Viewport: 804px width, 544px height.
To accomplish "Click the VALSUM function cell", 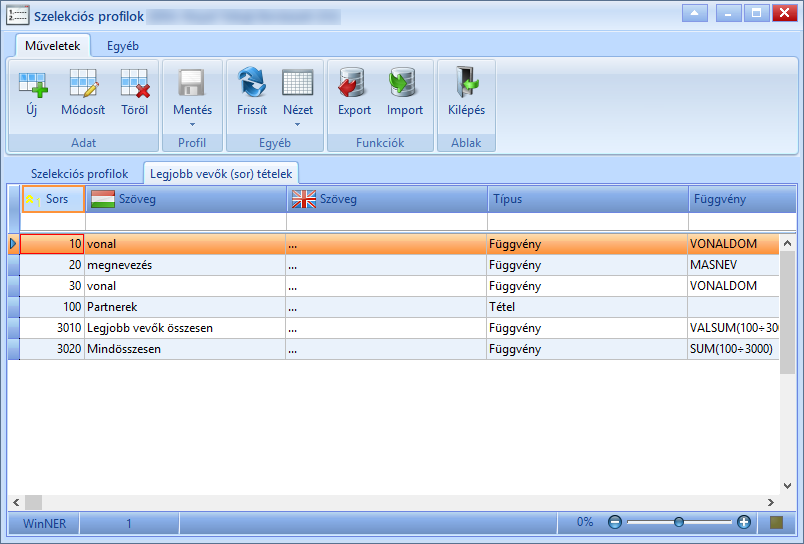I will coord(733,328).
